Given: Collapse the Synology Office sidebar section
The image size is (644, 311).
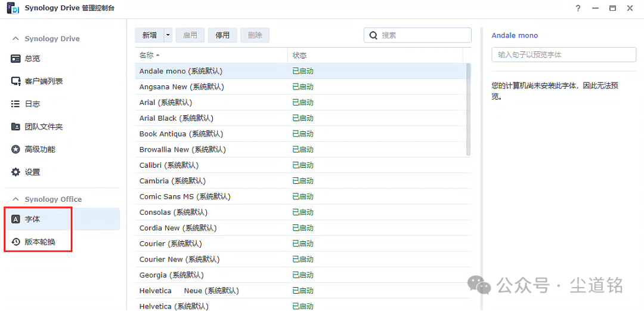Looking at the screenshot, I should pos(16,199).
